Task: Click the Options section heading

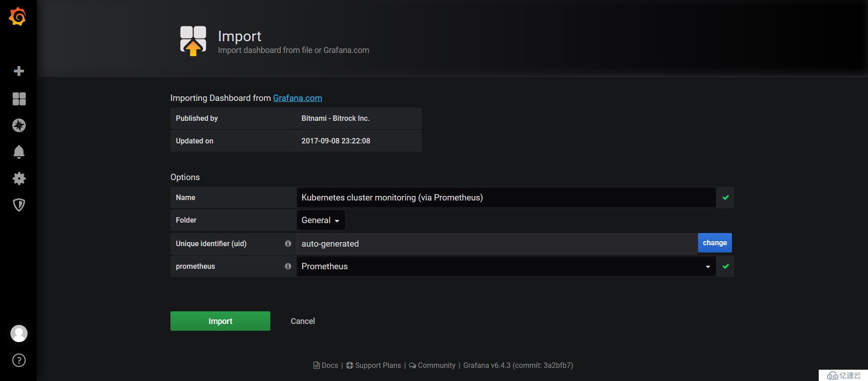Action: coord(185,177)
